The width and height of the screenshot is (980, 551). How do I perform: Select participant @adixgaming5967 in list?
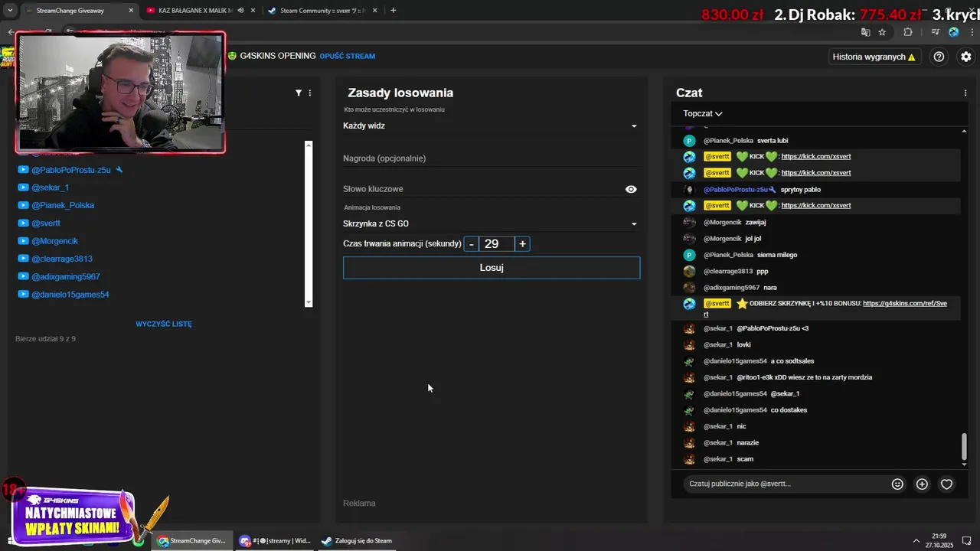click(66, 276)
